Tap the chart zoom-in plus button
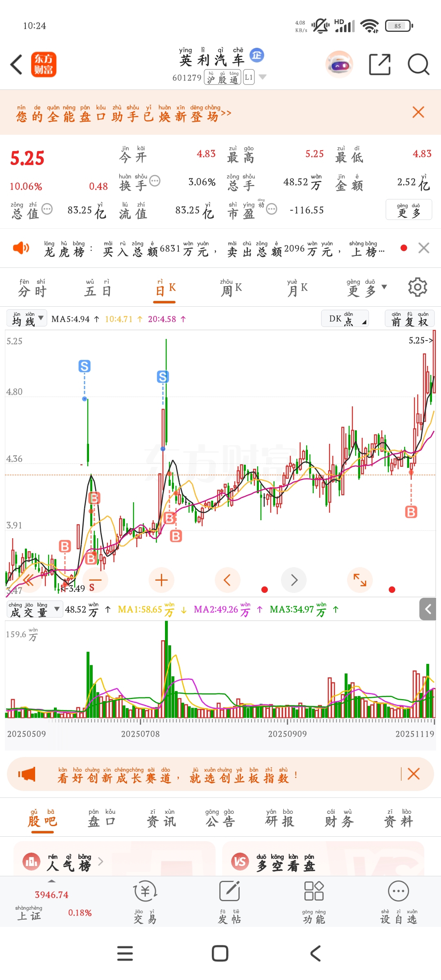441x980 pixels. tap(161, 580)
